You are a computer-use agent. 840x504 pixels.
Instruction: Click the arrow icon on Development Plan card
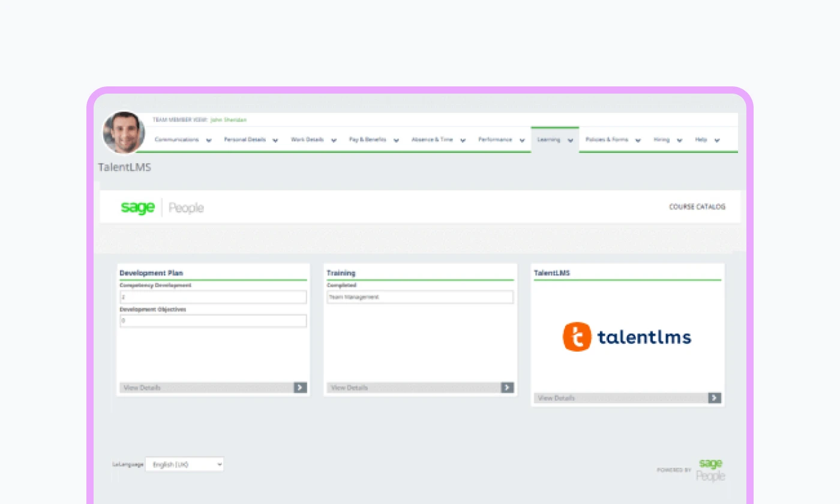pos(300,388)
